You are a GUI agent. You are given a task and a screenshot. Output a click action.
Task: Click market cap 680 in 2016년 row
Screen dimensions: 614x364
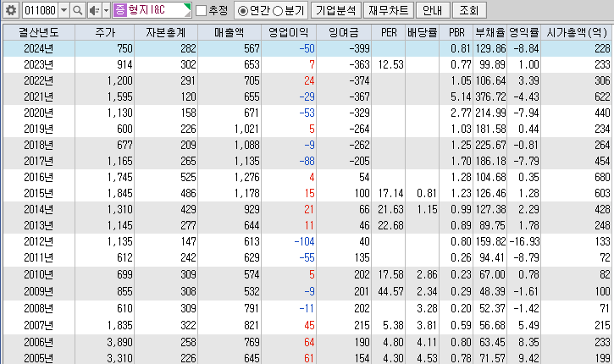(x=602, y=177)
